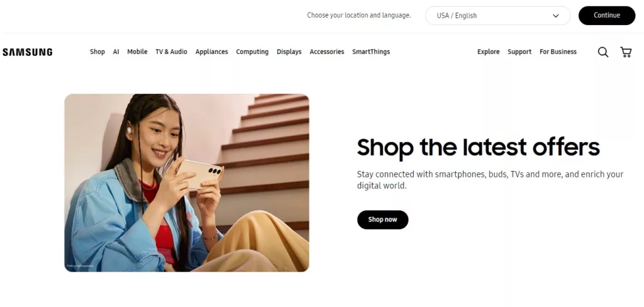Image resolution: width=644 pixels, height=307 pixels.
Task: Open the For Business link
Action: [558, 52]
